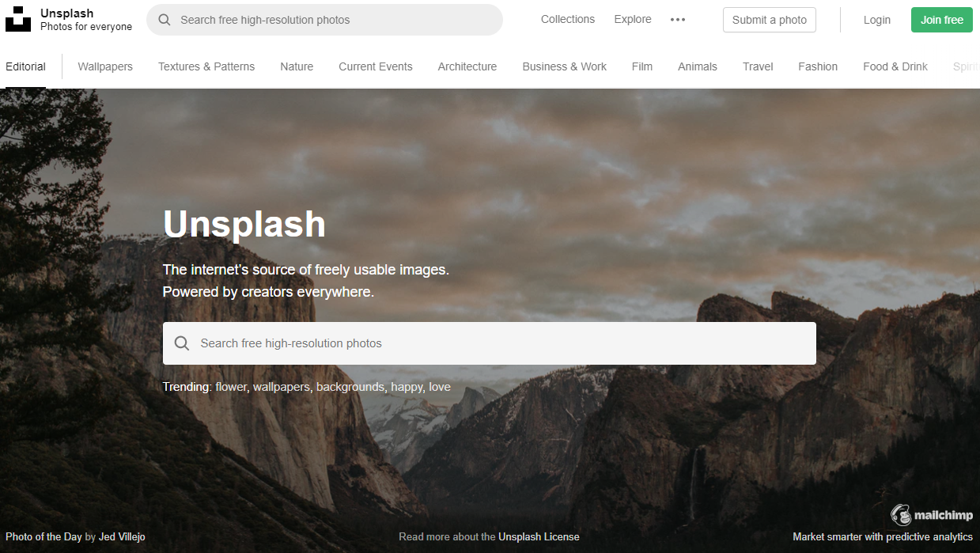Browse the Nature category

pos(297,66)
